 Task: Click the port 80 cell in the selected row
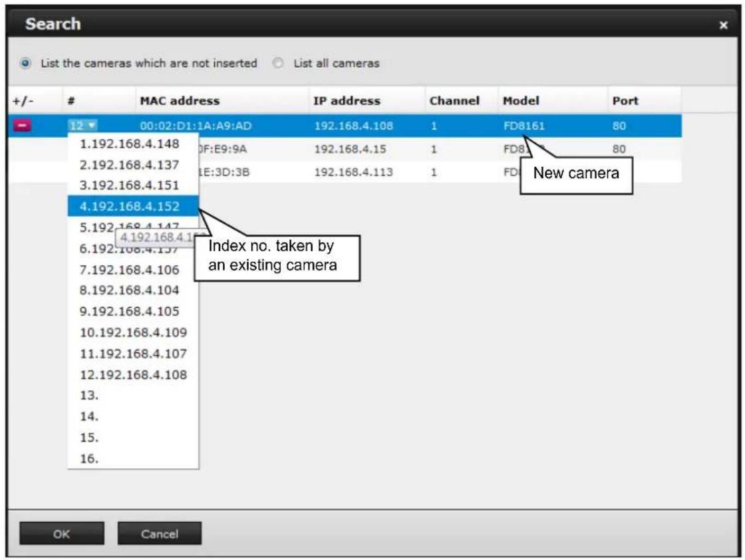pos(619,126)
